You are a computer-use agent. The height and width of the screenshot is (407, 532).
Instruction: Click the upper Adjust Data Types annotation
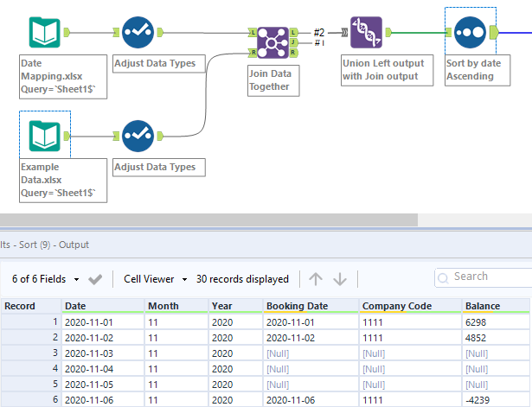tap(159, 63)
